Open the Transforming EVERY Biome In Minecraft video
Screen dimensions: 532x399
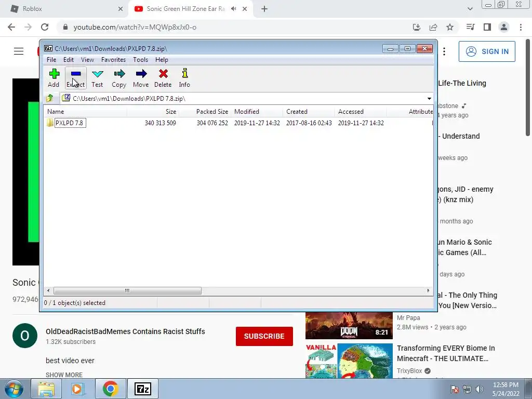[446, 353]
